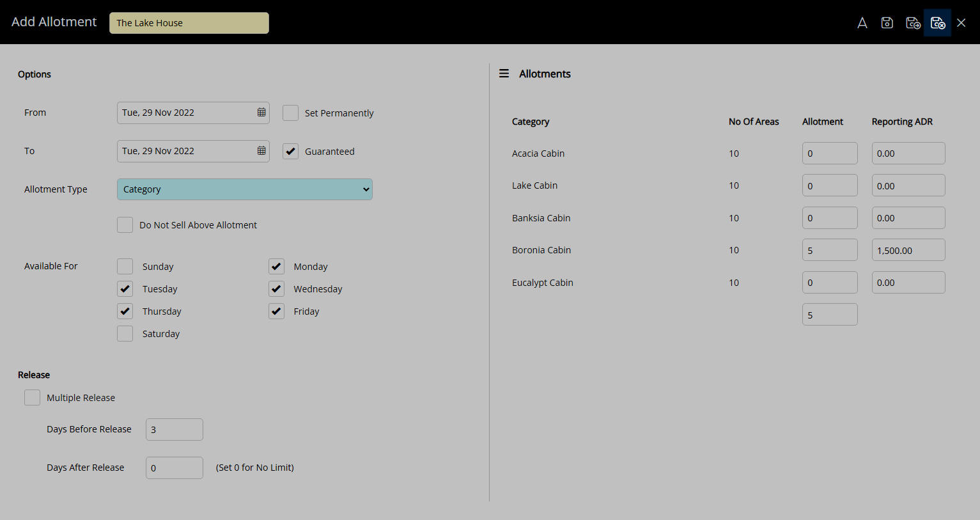This screenshot has width=980, height=520.
Task: Click the Boronia Cabin category name
Action: (541, 250)
